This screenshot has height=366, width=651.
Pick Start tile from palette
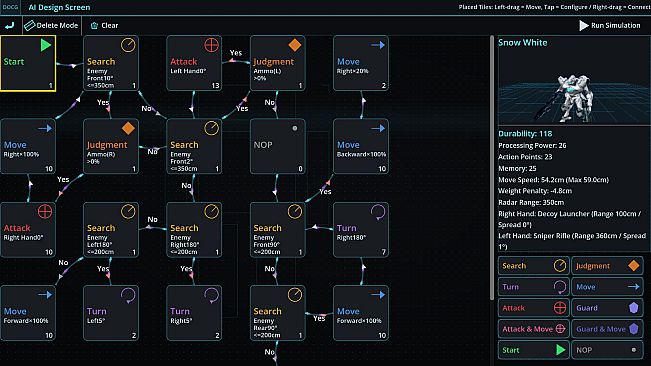pyautogui.click(x=534, y=350)
